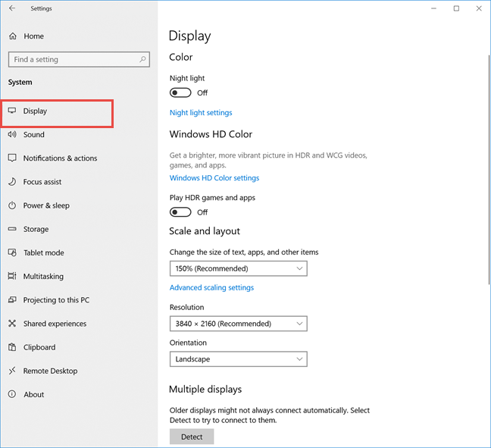Image resolution: width=491 pixels, height=448 pixels.
Task: Open Night light settings link
Action: click(201, 113)
